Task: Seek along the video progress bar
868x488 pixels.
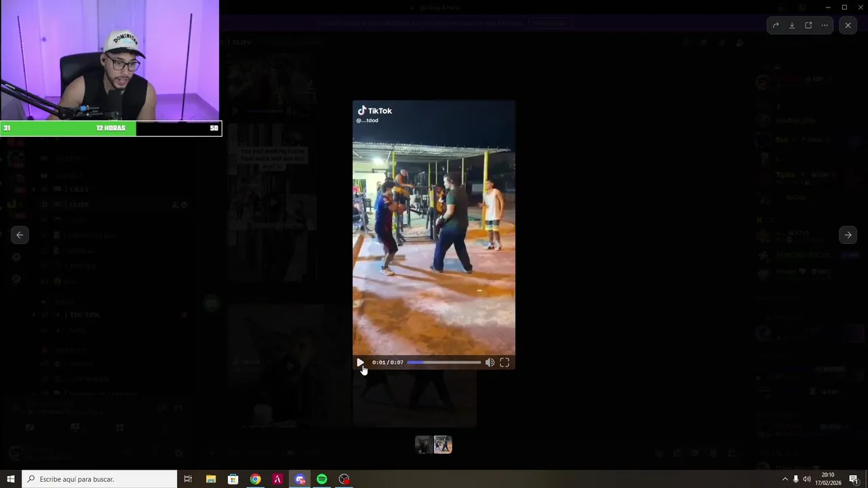Action: [444, 363]
